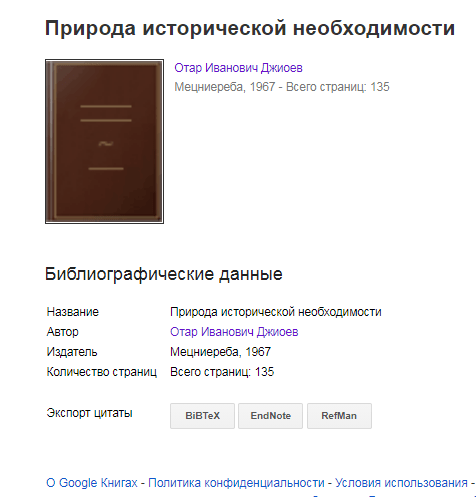Export citation in EndNote format

pyautogui.click(x=270, y=416)
